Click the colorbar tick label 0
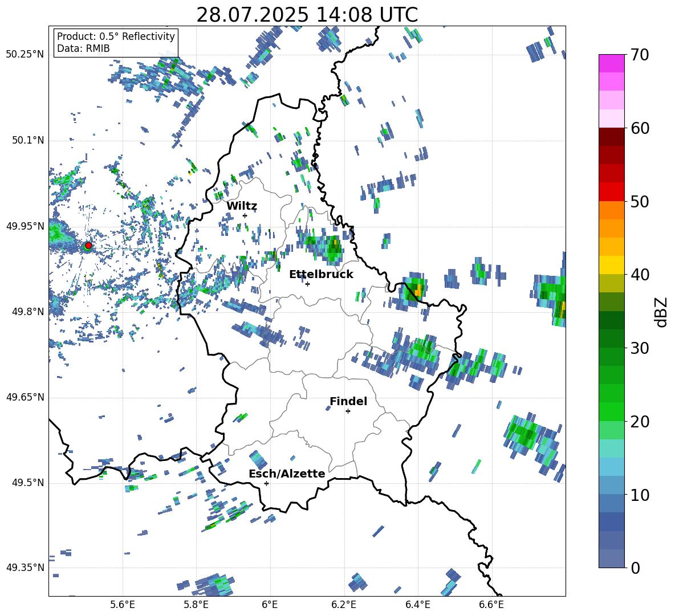 (635, 568)
